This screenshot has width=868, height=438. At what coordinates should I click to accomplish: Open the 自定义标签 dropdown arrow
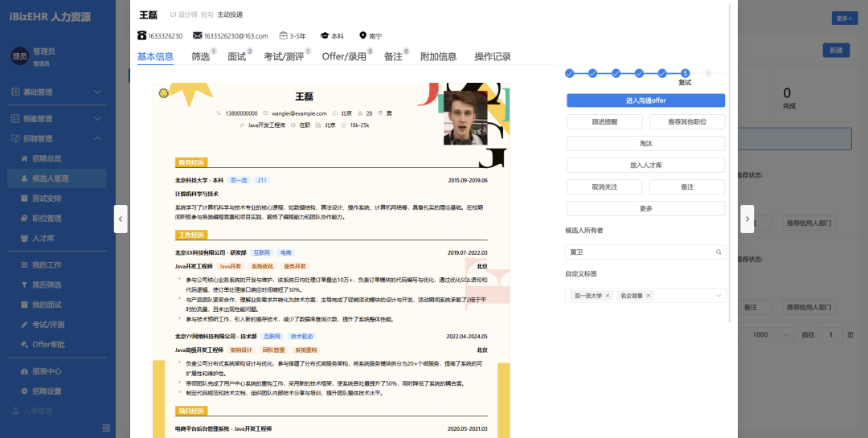(x=718, y=296)
